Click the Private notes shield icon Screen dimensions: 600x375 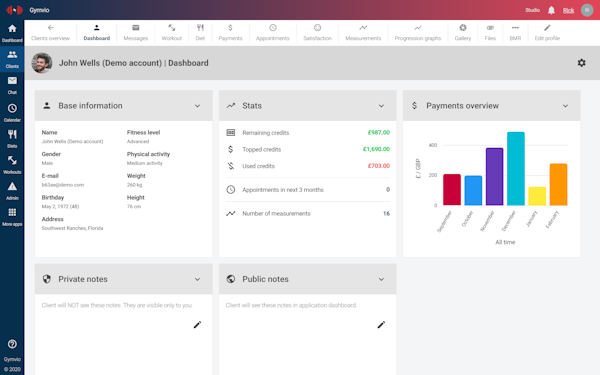(47, 279)
